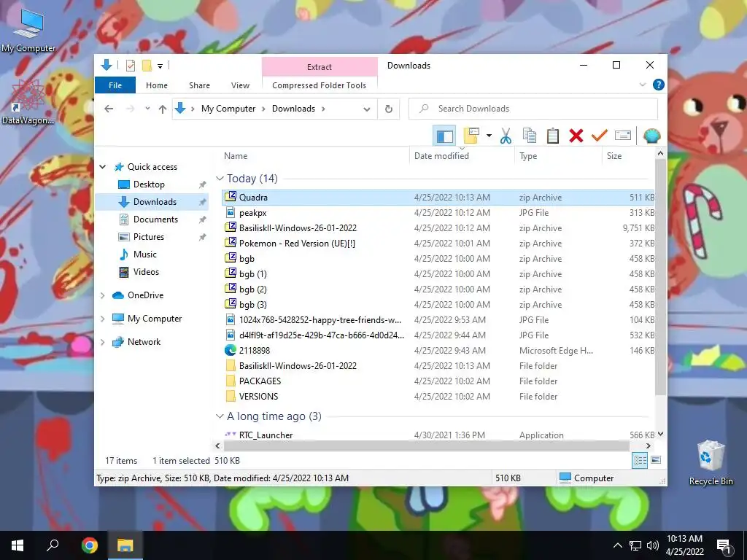Click the horizontal scrollbar in file list
747x560 pixels.
[426, 446]
